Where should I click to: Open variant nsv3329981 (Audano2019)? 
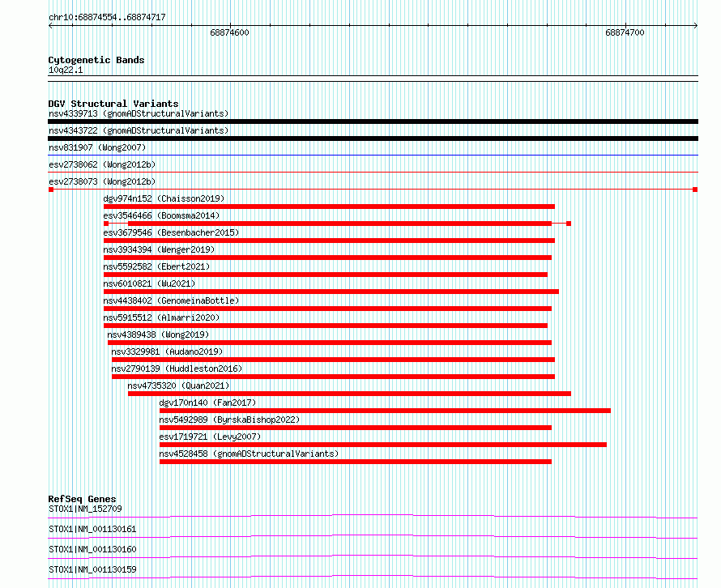pyautogui.click(x=167, y=352)
